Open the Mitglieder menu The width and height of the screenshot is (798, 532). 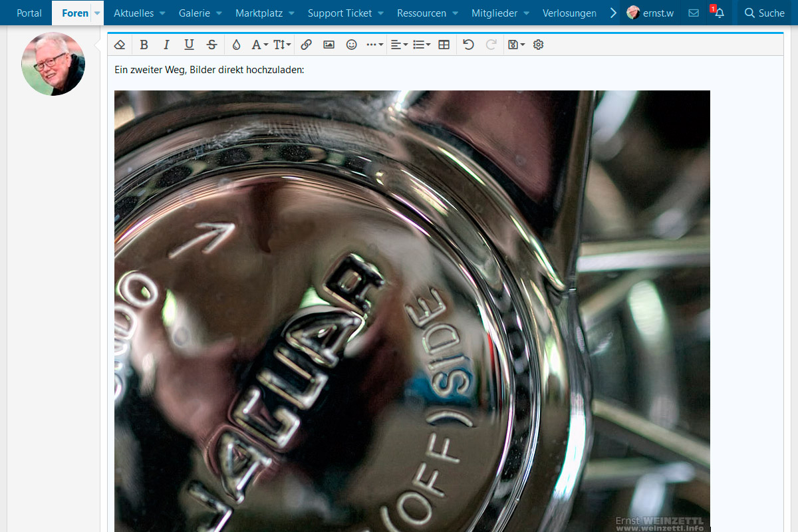click(x=500, y=13)
